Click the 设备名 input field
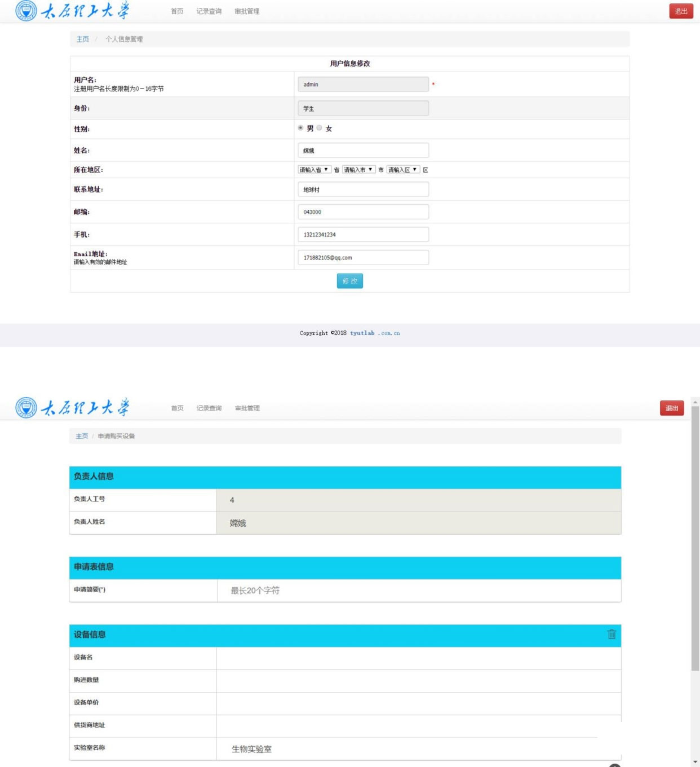This screenshot has height=767, width=700. (x=419, y=658)
